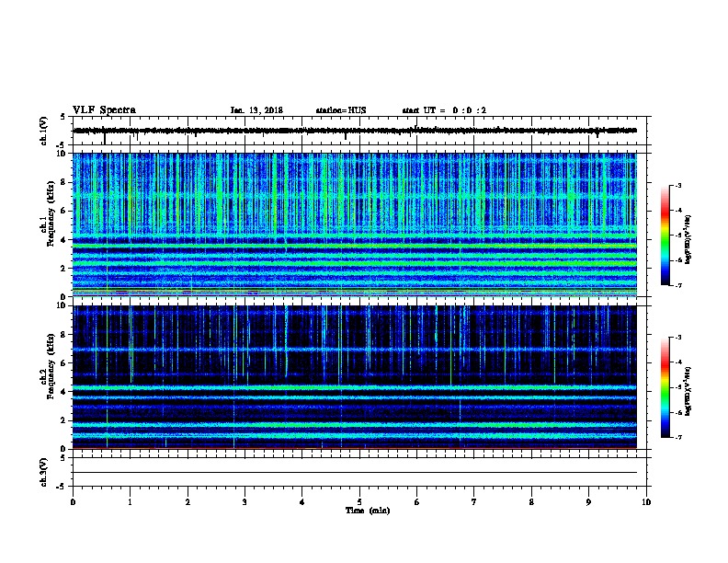Click the "station=HUS" header label
Viewport: 728px width, 563px height.
coord(341,110)
